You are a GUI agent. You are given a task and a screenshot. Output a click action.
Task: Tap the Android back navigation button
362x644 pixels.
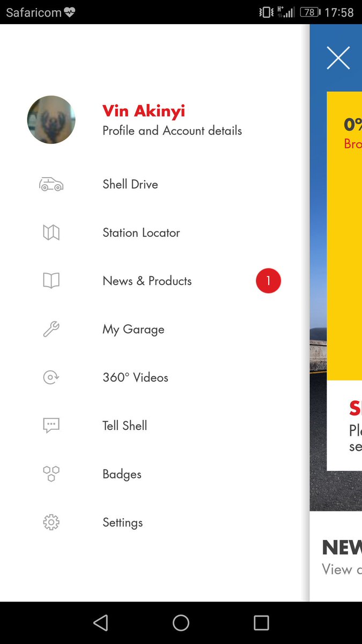point(100,623)
